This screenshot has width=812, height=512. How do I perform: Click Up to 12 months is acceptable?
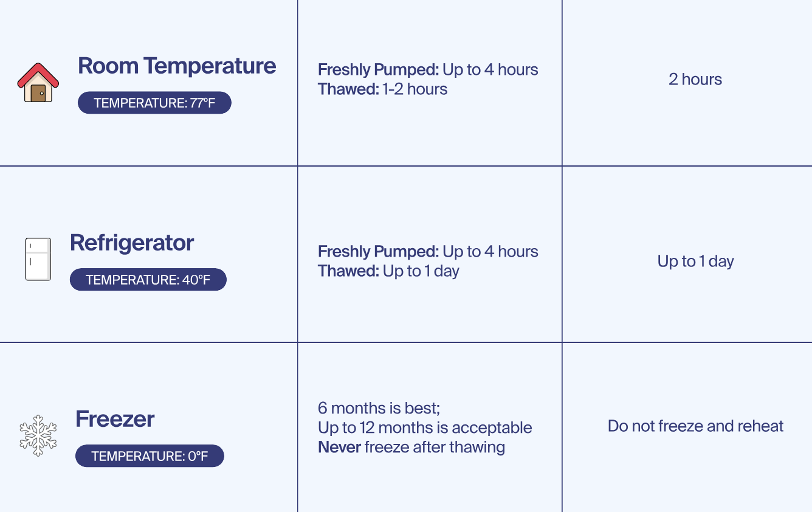tap(425, 427)
